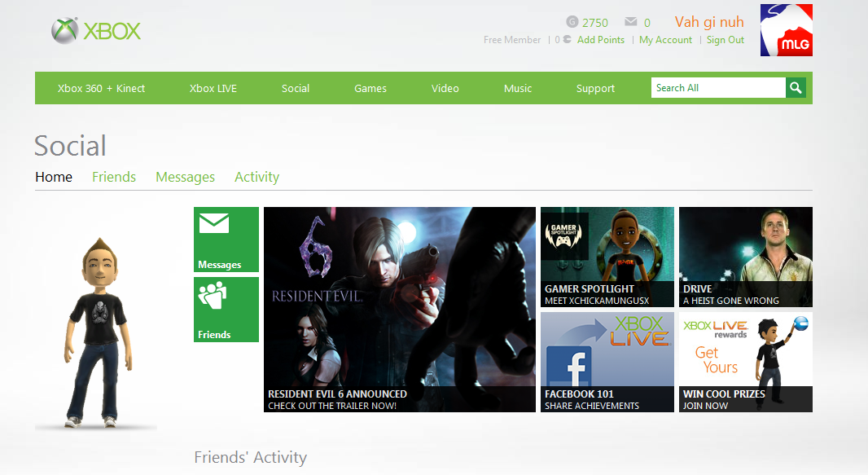Click the Xbox logo in header

pos(96,30)
